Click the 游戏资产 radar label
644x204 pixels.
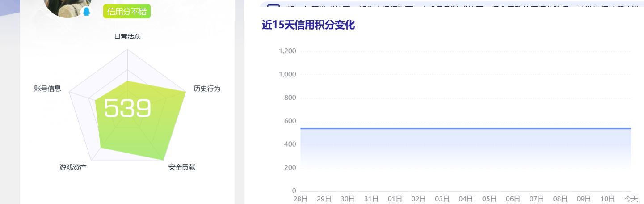pos(73,167)
